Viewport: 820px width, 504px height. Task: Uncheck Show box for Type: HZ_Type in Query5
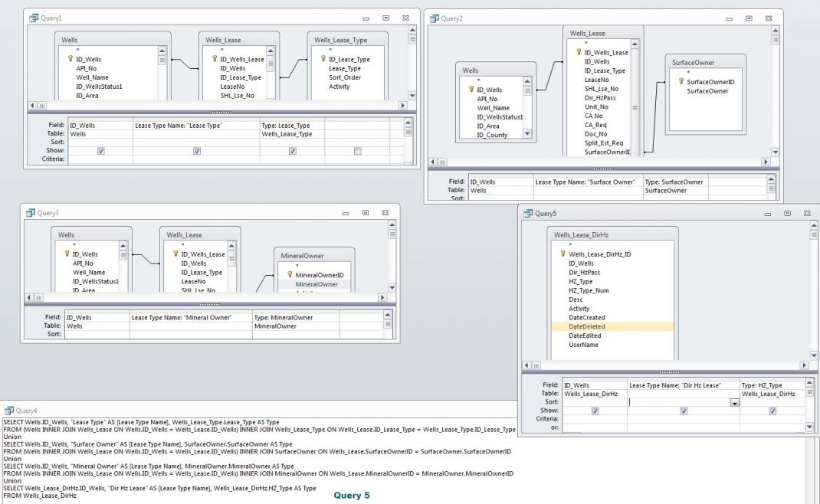771,411
